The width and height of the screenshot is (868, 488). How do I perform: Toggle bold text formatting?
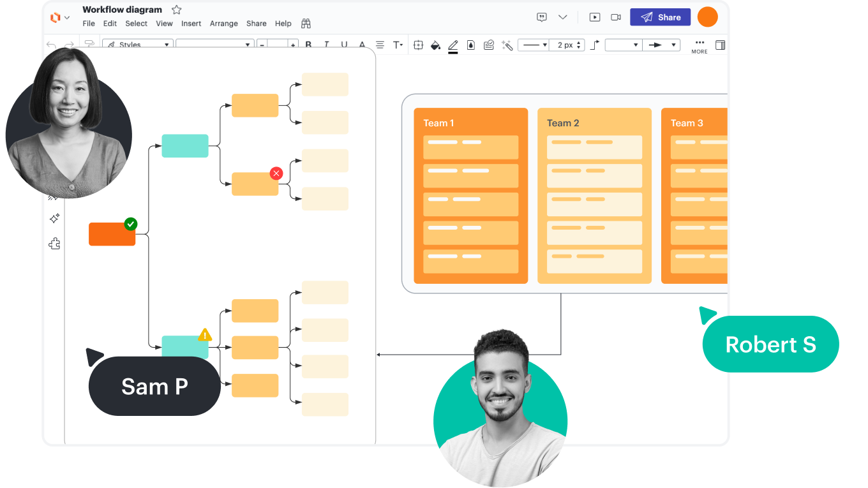(x=308, y=45)
